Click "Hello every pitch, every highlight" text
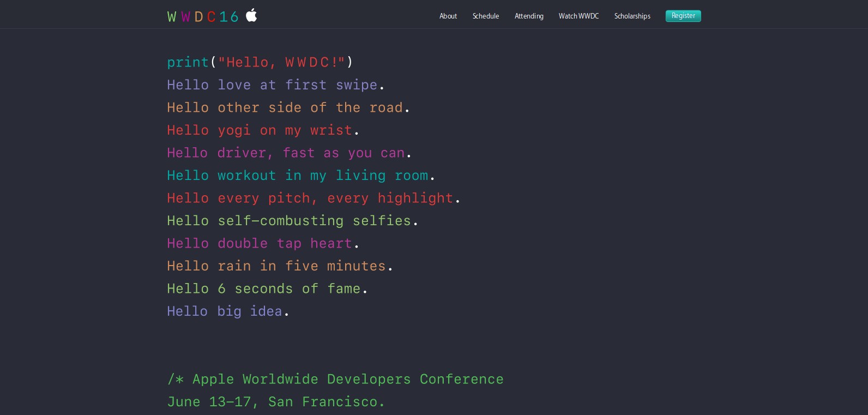The image size is (868, 415). (314, 199)
